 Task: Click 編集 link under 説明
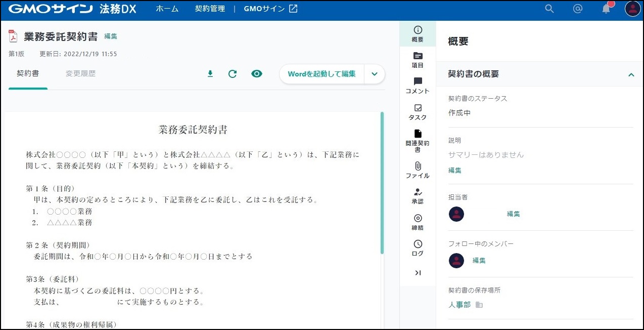click(455, 171)
